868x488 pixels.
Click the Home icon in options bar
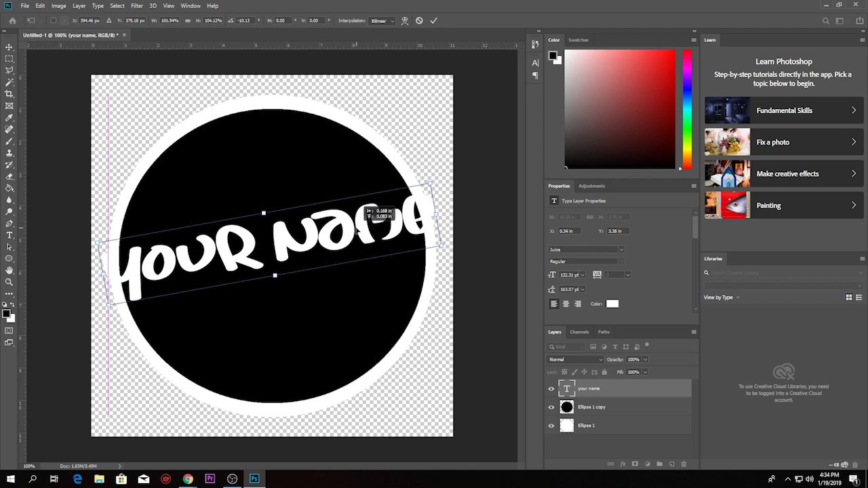click(12, 20)
